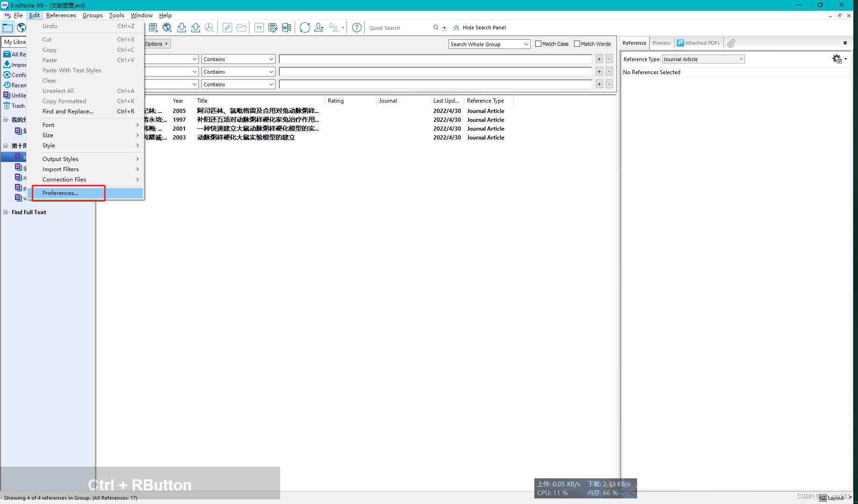Click the Import download-arrow icon
858x504 pixels.
182,28
